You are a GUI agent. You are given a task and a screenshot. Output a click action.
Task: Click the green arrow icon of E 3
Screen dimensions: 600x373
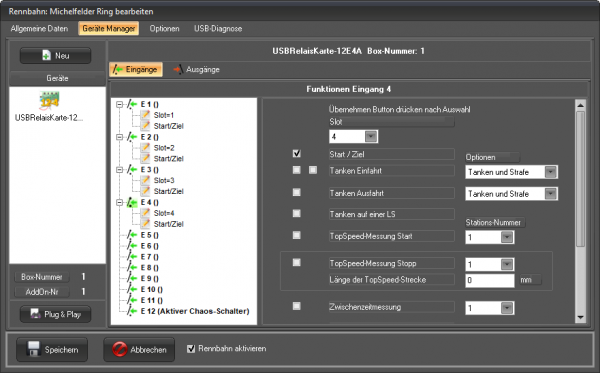(x=132, y=169)
